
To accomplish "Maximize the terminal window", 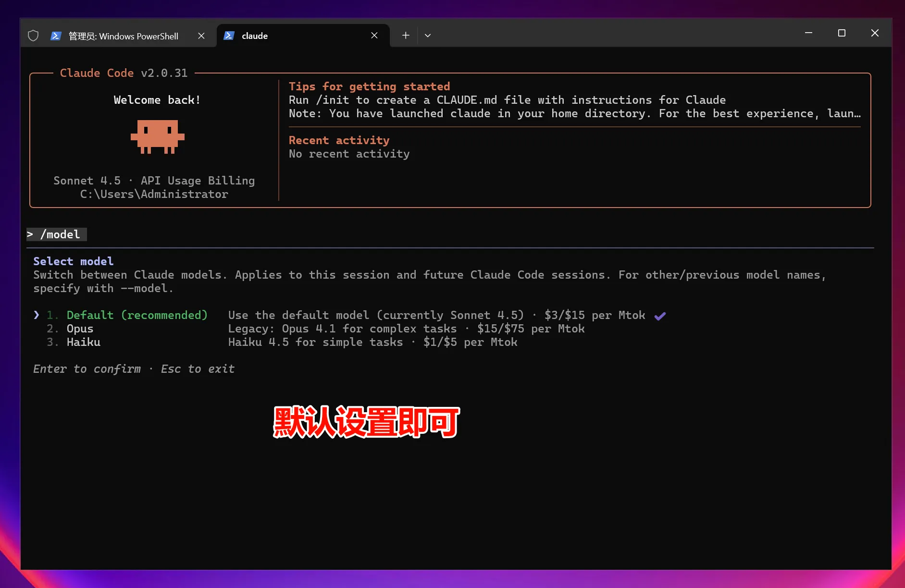I will coord(842,33).
